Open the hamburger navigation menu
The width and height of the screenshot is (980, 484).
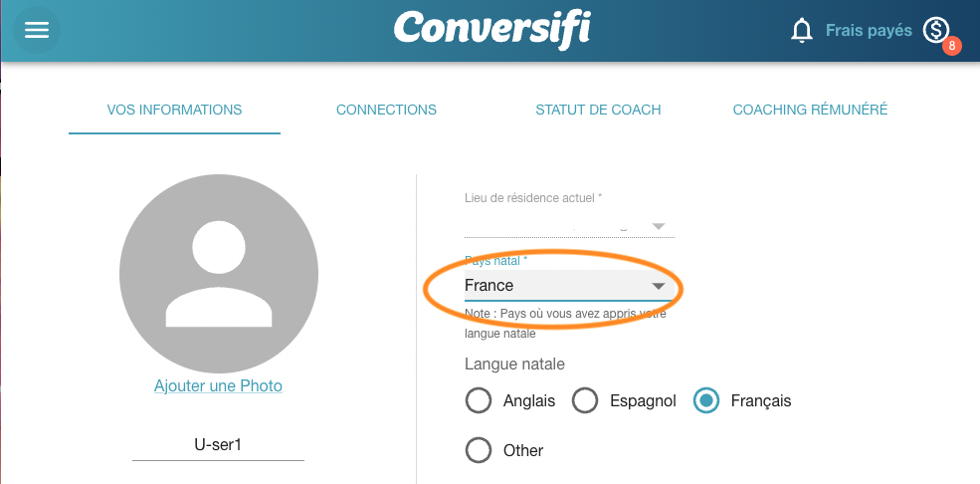(x=37, y=30)
